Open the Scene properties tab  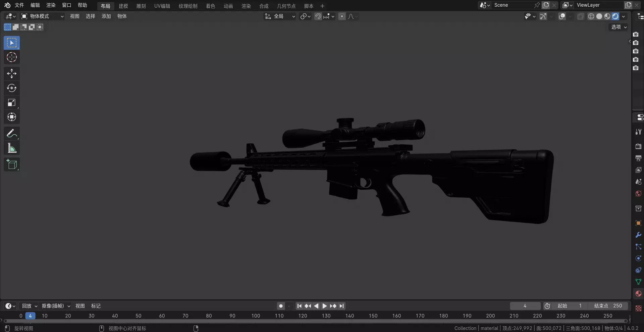(638, 182)
